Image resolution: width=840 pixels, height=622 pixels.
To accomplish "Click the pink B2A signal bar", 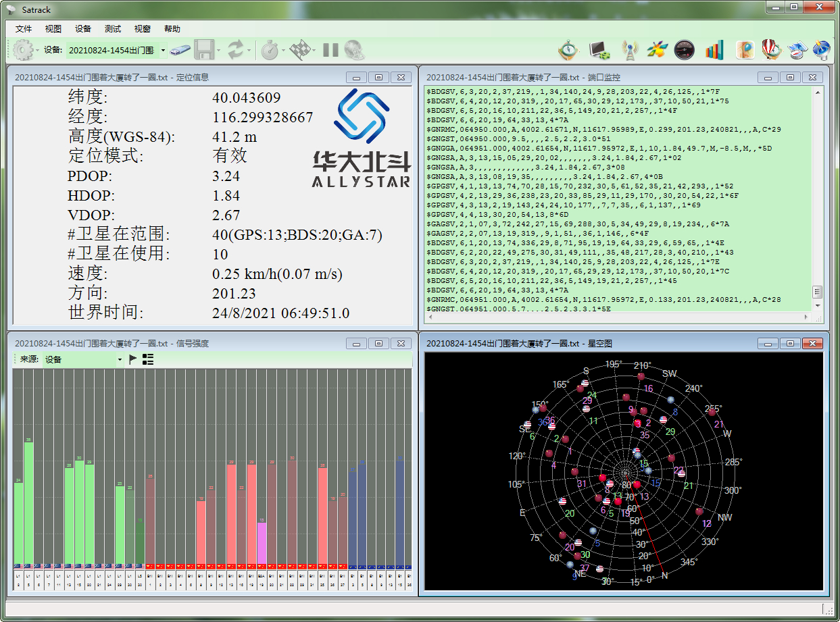I will pyautogui.click(x=262, y=543).
